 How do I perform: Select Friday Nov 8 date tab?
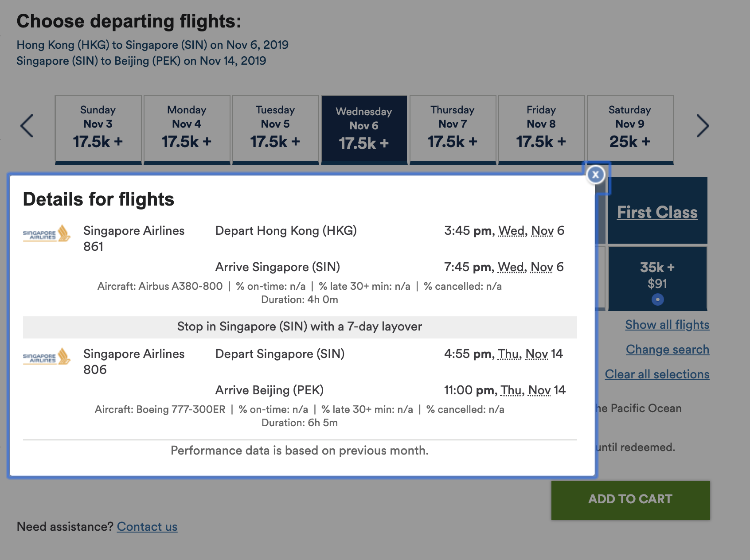[541, 129]
